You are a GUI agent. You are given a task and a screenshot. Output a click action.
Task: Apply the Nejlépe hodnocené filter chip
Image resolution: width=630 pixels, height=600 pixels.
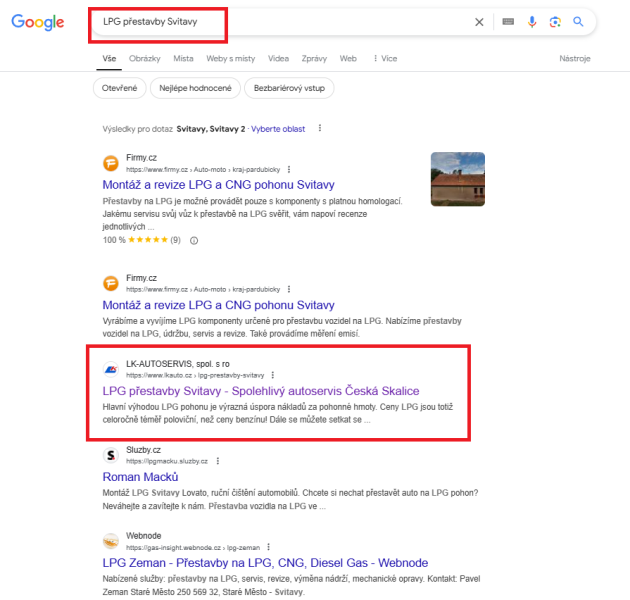195,88
